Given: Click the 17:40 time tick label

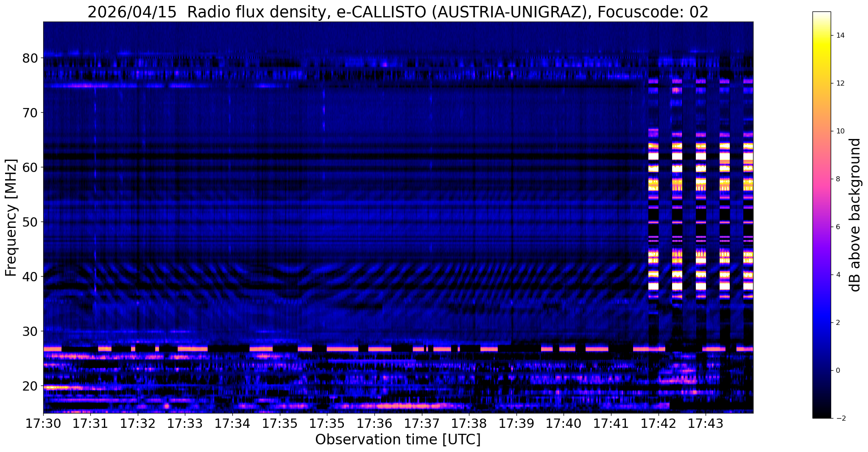Looking at the screenshot, I should pos(564,424).
